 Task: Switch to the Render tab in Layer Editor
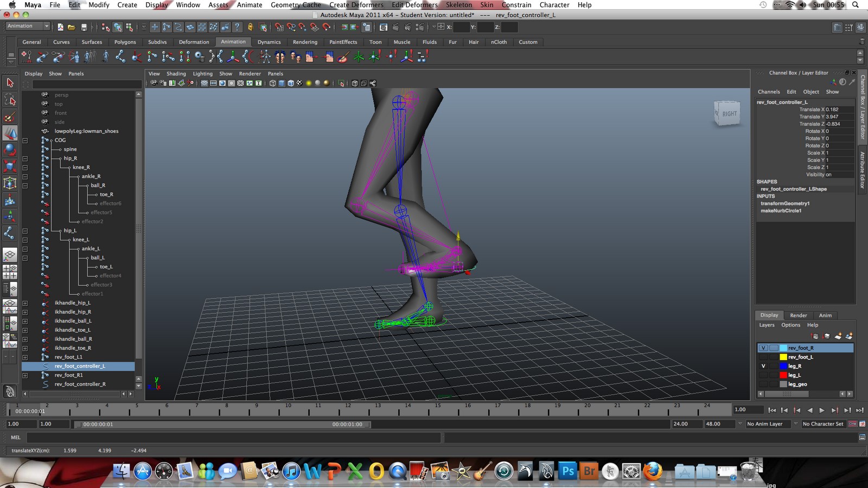798,315
